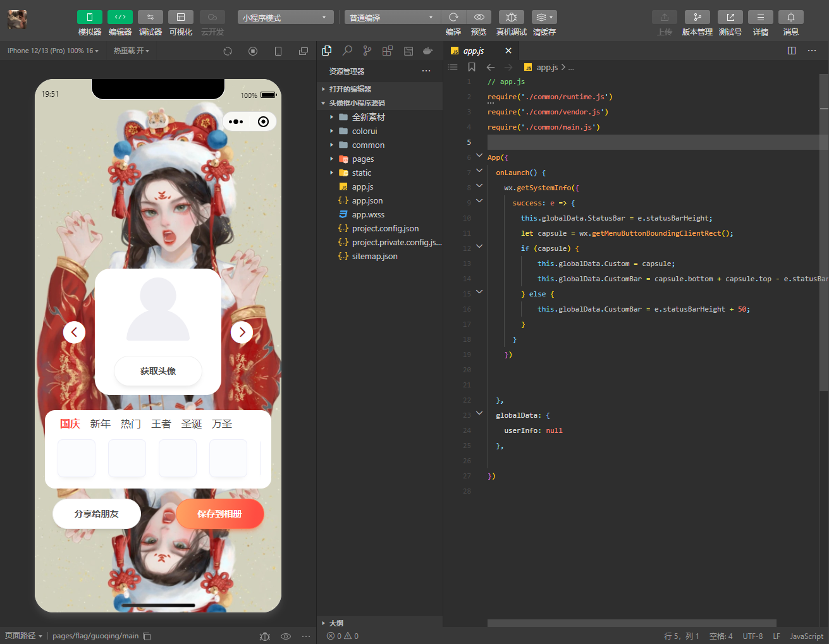The height and width of the screenshot is (644, 829).
Task: Switch to the app.js editor tab
Action: coord(474,51)
